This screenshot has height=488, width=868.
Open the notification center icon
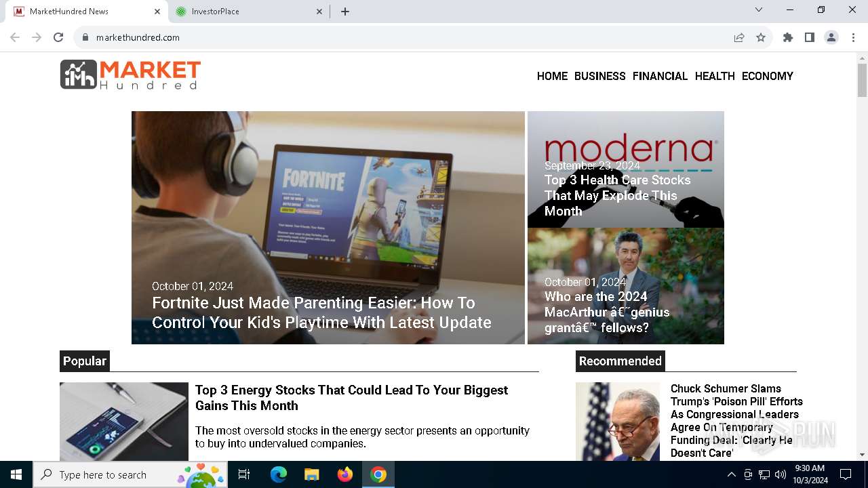pos(846,474)
